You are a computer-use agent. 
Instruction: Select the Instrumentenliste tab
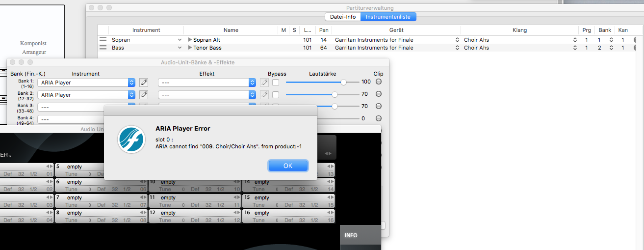click(x=388, y=17)
